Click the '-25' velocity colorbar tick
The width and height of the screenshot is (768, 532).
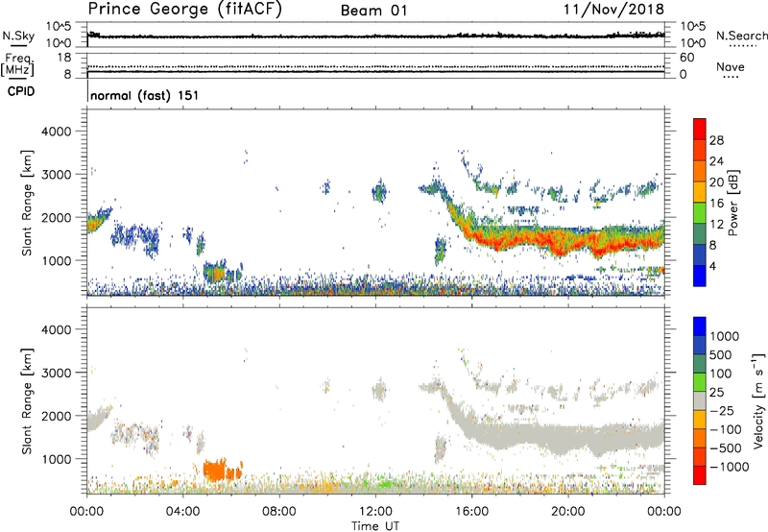pos(722,410)
